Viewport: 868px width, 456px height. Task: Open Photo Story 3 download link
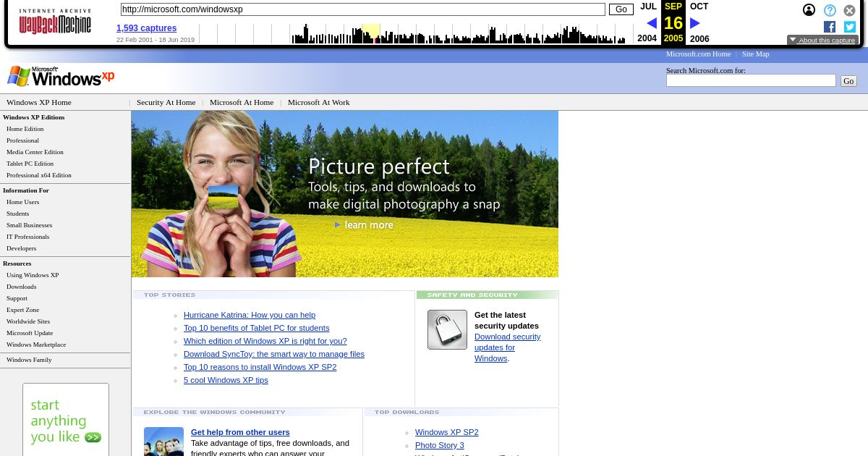439,445
